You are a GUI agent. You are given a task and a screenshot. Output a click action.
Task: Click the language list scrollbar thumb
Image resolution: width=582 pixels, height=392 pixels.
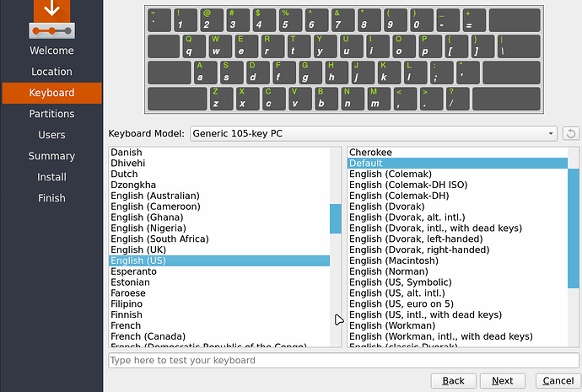(336, 218)
